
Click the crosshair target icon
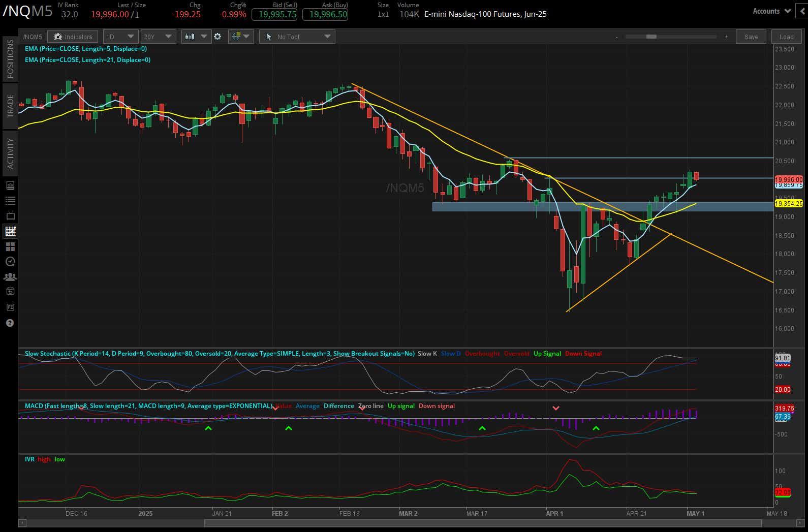(236, 37)
